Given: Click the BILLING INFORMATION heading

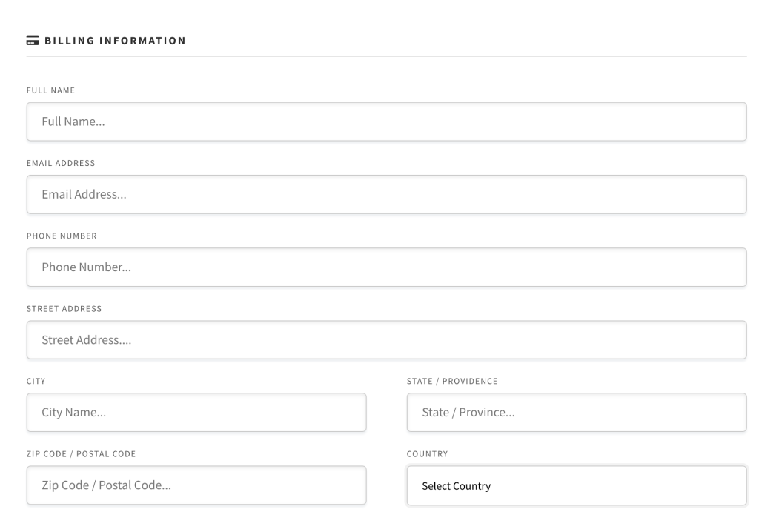Looking at the screenshot, I should click(x=115, y=41).
